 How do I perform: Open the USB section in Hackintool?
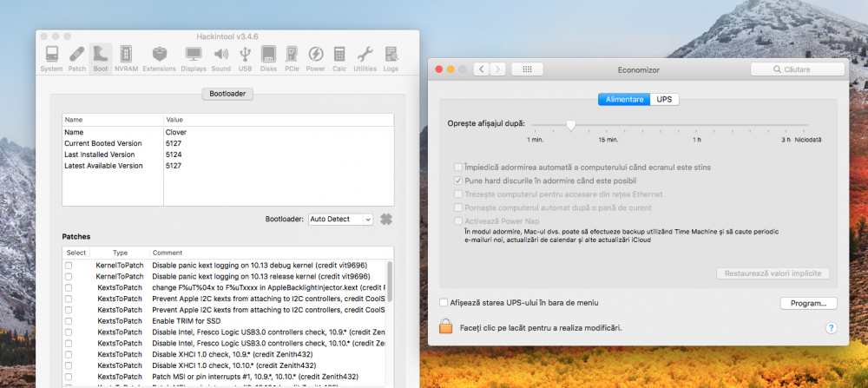(246, 59)
